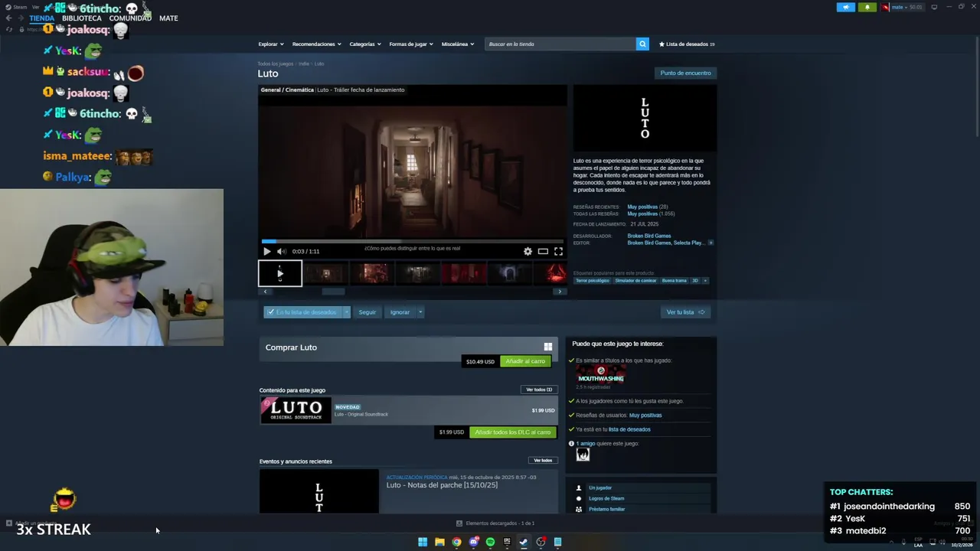
Task: Open Descargas status at the bottom
Action: click(495, 523)
